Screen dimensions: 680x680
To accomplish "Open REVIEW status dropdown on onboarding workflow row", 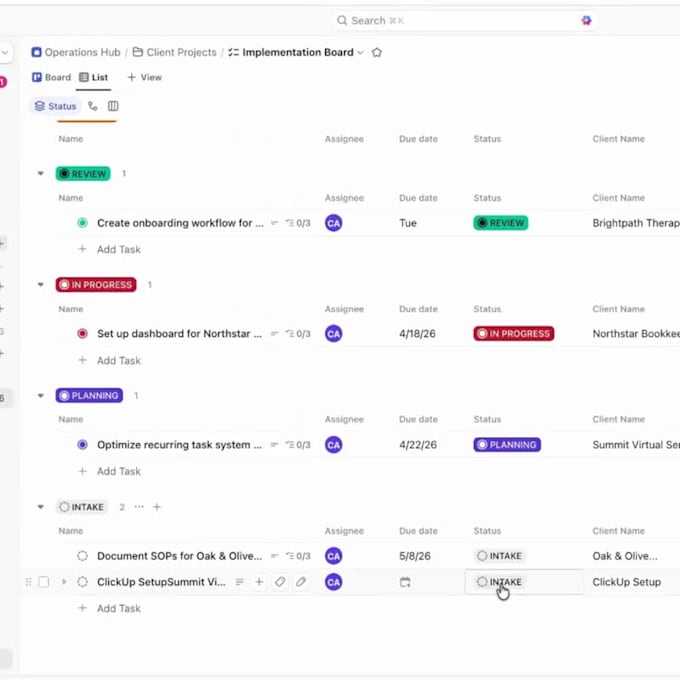I will (x=500, y=223).
